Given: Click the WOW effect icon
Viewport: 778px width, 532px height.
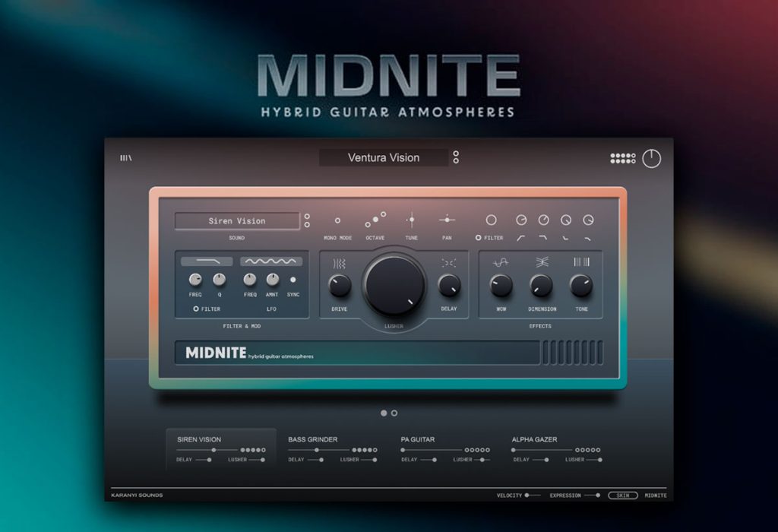Looking at the screenshot, I should [501, 262].
